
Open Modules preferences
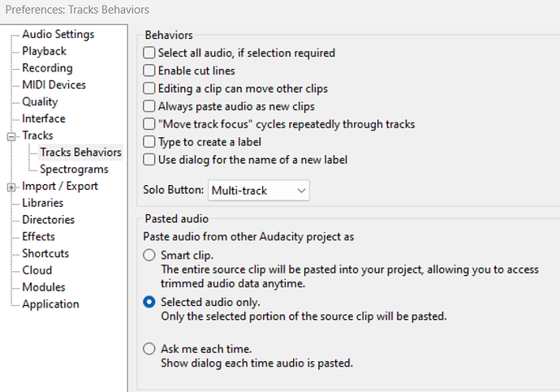coord(44,287)
